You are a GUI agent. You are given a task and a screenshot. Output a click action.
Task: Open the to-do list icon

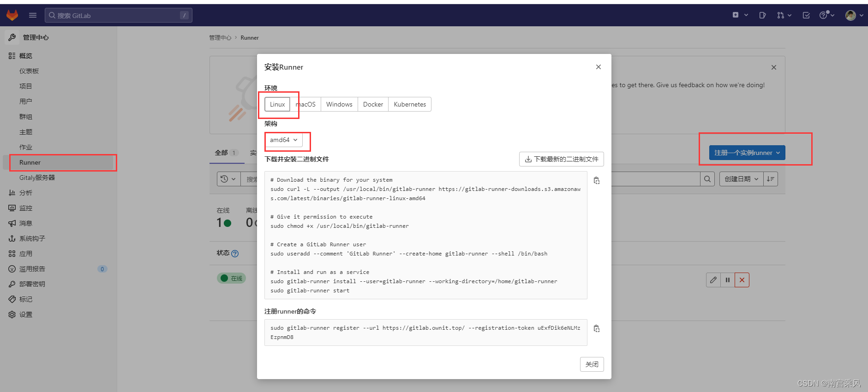pos(806,15)
